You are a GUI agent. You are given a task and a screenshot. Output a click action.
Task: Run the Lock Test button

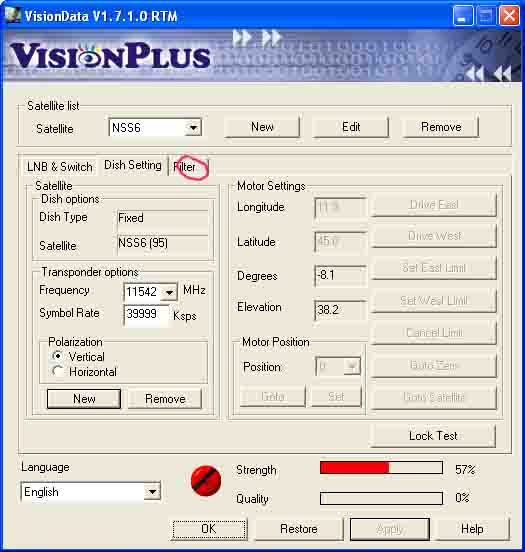433,436
